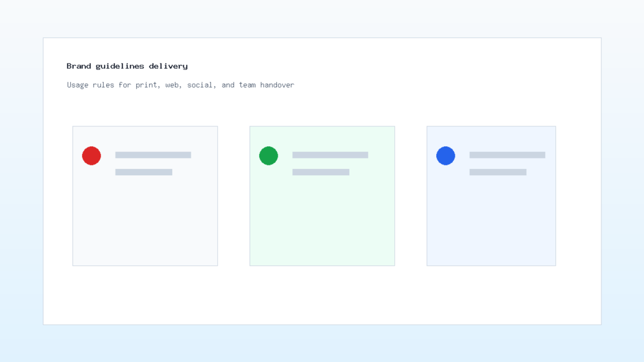Select the blue-tinted card

pos(491,196)
